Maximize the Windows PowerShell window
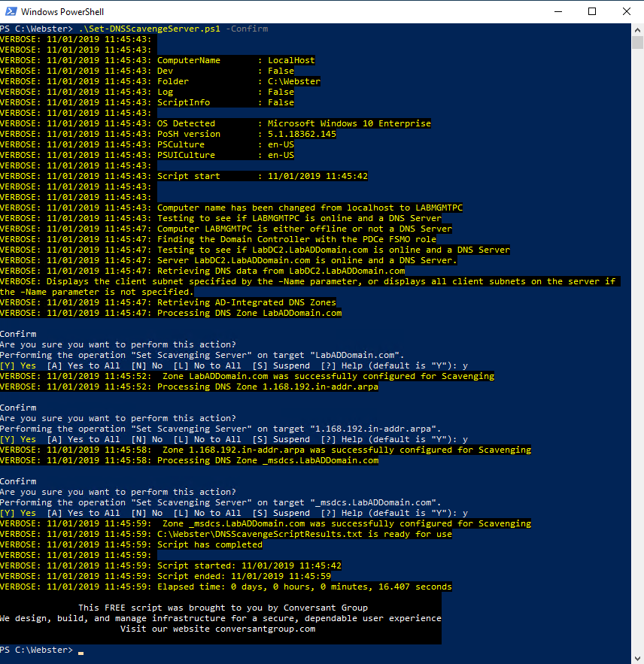644x664 pixels. pos(592,11)
